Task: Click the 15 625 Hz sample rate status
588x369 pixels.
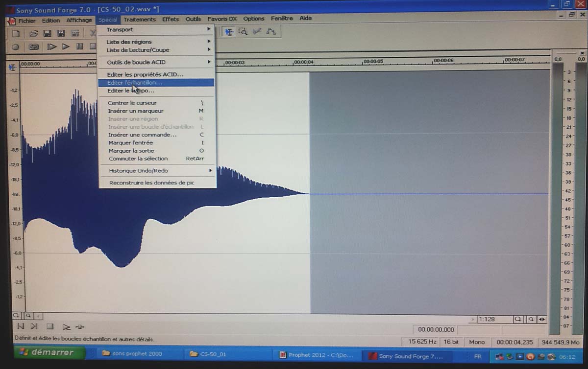Action: click(419, 342)
